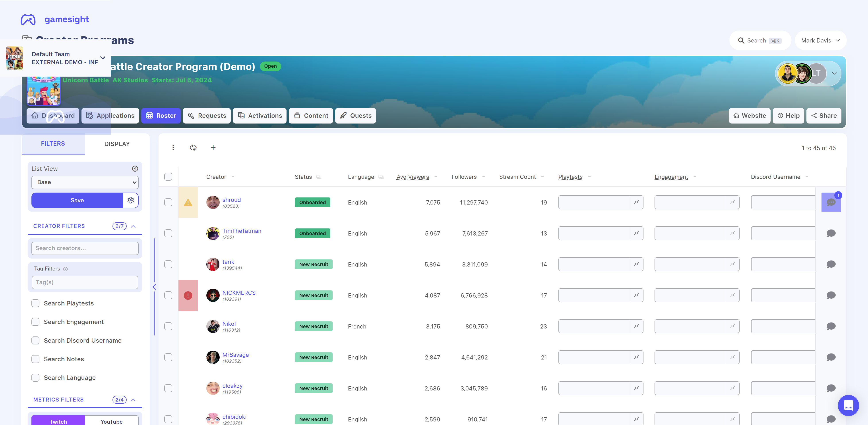This screenshot has width=868, height=425.
Task: Open the Activations tab
Action: coord(260,116)
